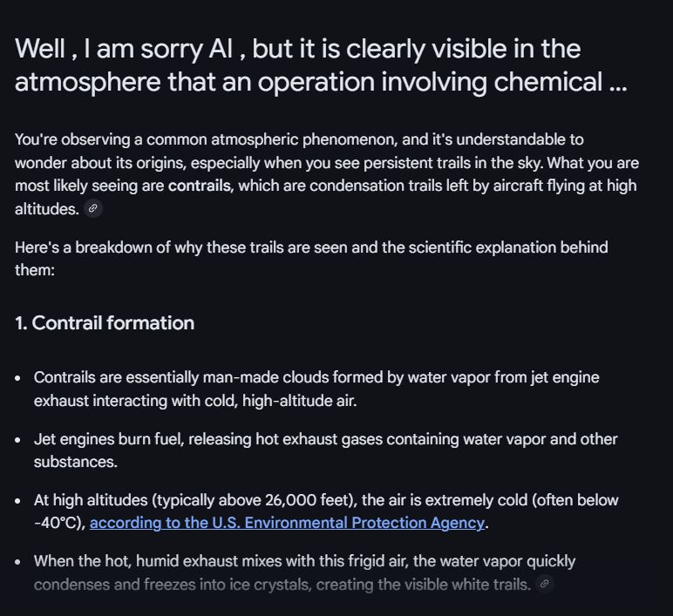This screenshot has height=616, width=673.
Task: Click the bullet about "man-made clouds"
Action: 316,389
